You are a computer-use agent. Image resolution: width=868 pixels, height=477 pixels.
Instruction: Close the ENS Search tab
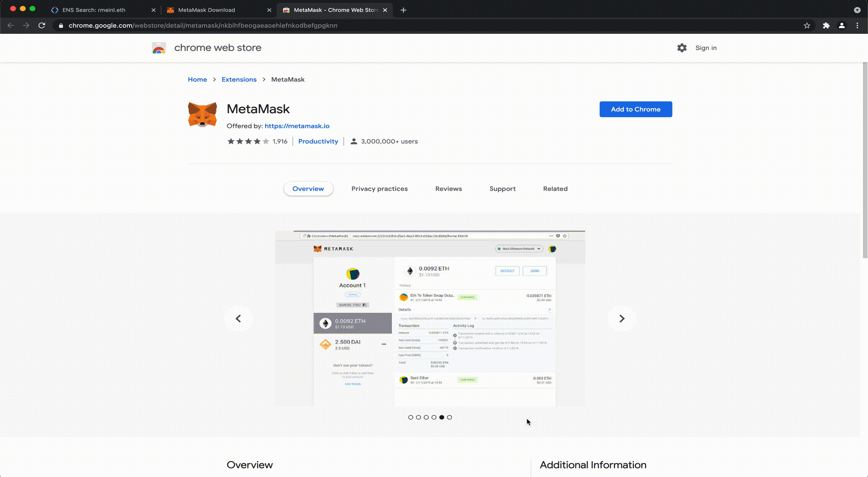point(153,10)
